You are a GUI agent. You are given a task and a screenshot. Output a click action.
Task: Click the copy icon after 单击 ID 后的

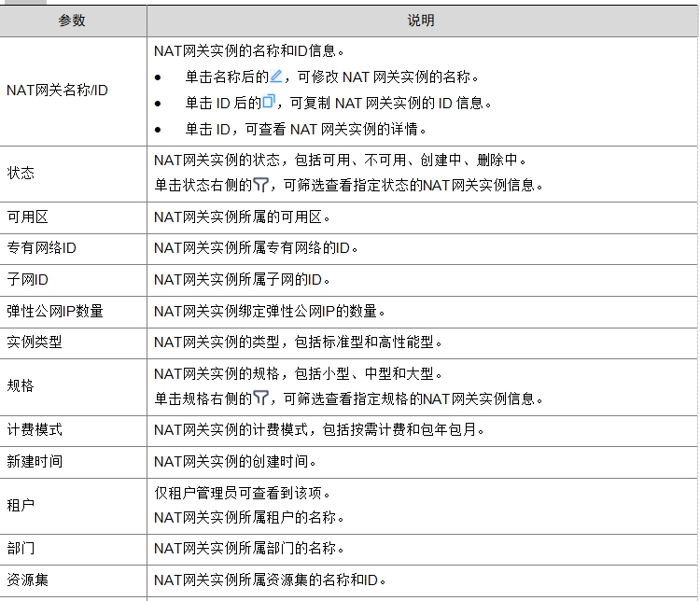pos(269,102)
